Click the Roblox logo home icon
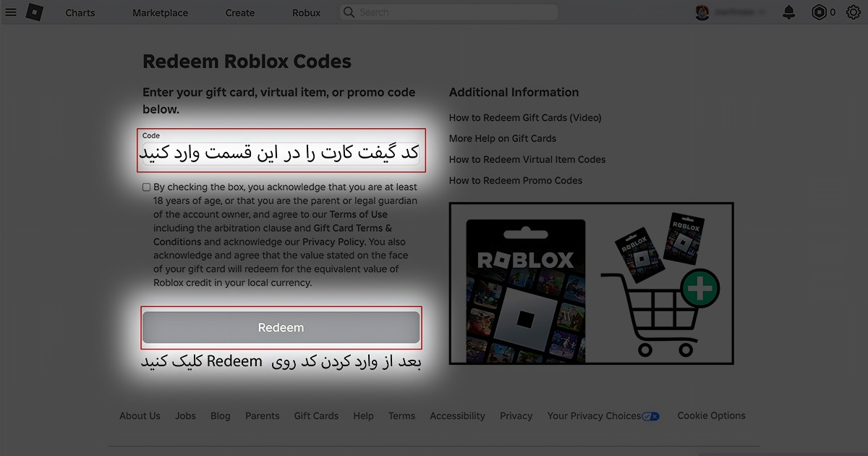The image size is (868, 456). pyautogui.click(x=34, y=12)
